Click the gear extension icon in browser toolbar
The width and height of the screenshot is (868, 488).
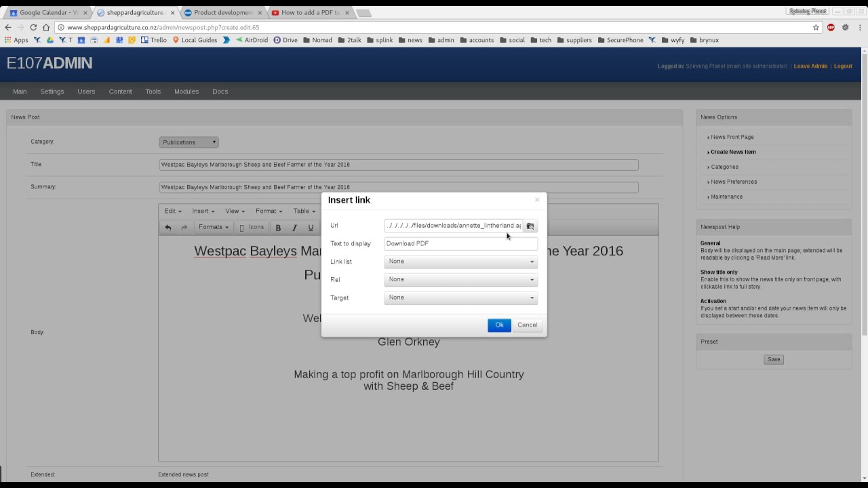pyautogui.click(x=845, y=27)
